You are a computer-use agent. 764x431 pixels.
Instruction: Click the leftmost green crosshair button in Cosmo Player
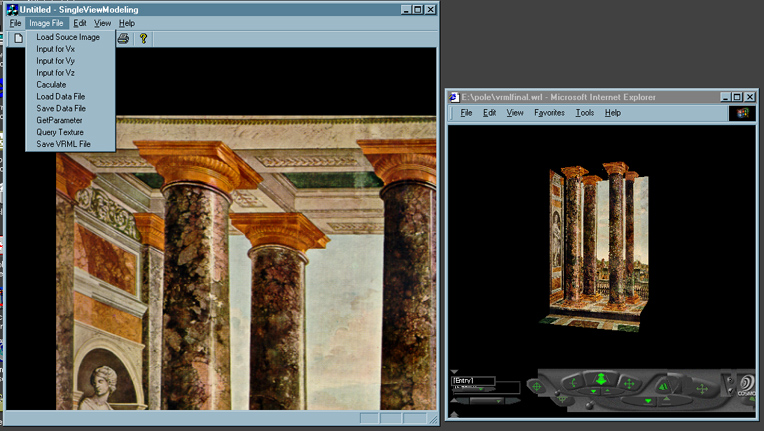click(537, 386)
